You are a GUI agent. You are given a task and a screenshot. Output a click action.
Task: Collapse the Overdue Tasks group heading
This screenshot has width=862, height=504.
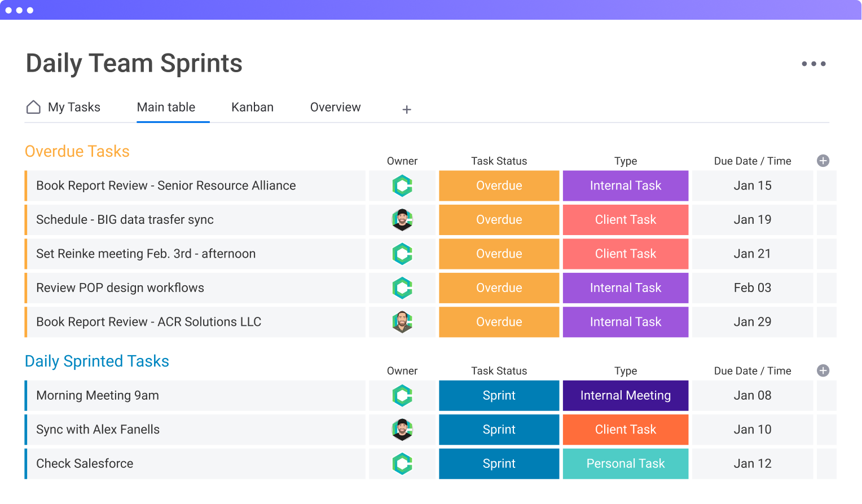point(77,151)
